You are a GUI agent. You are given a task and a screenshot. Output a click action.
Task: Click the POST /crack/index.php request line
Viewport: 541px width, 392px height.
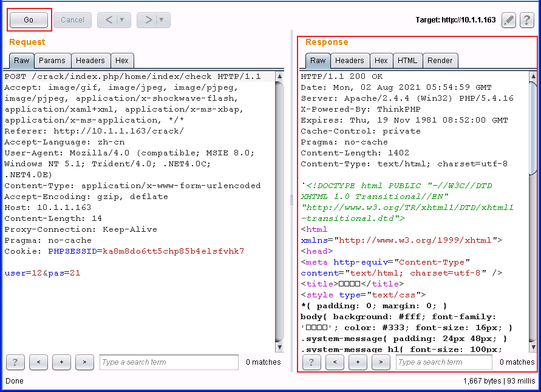(x=133, y=76)
